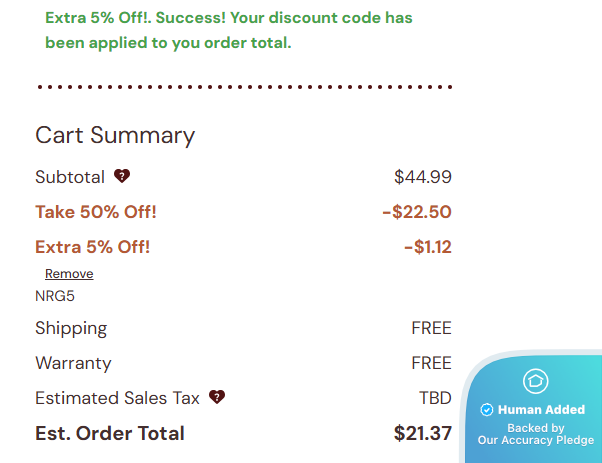602x463 pixels.
Task: Click the $44.99 subtotal amount
Action: coord(423,177)
